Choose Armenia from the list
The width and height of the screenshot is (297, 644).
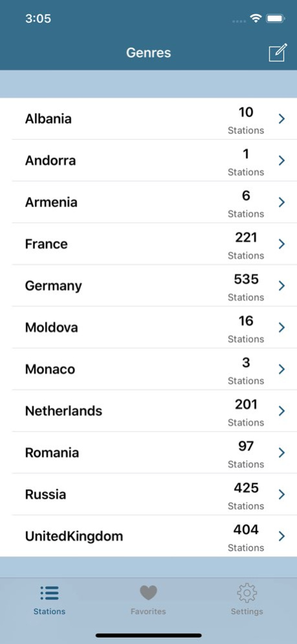(148, 203)
